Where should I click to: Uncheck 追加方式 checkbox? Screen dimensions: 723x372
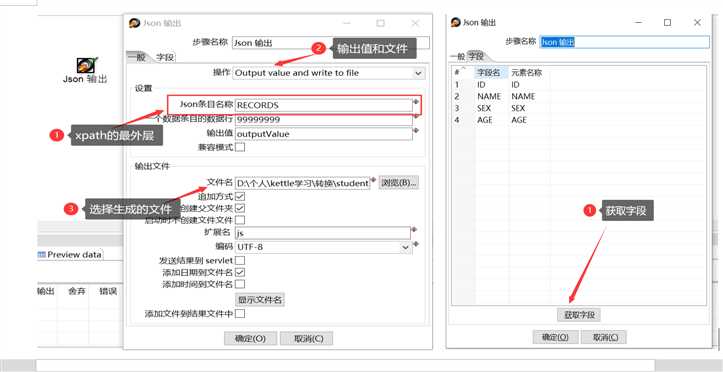tap(240, 197)
